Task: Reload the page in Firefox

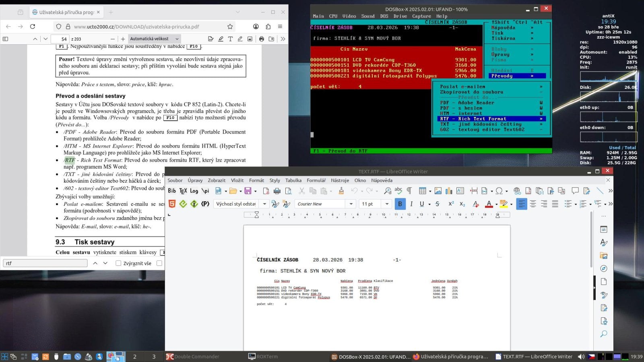Action: (33, 27)
